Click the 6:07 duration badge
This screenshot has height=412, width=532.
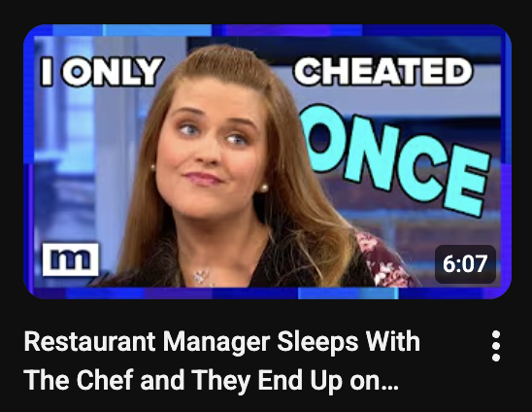[x=465, y=264]
